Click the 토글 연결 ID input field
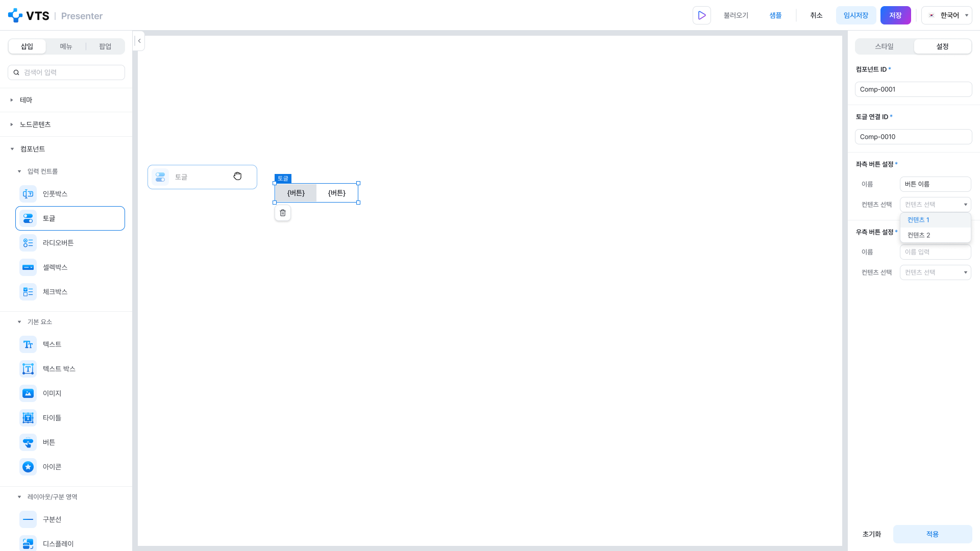The image size is (980, 551). (x=914, y=137)
